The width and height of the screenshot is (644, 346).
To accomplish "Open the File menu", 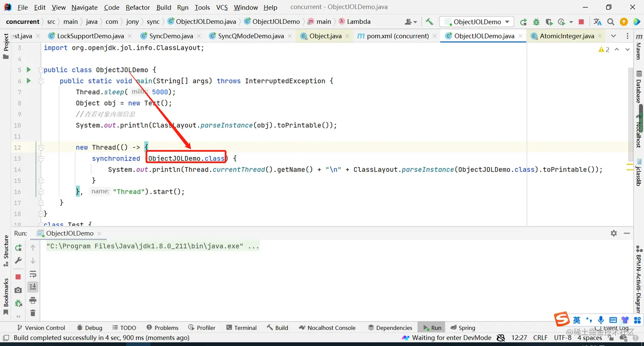I will pos(23,7).
